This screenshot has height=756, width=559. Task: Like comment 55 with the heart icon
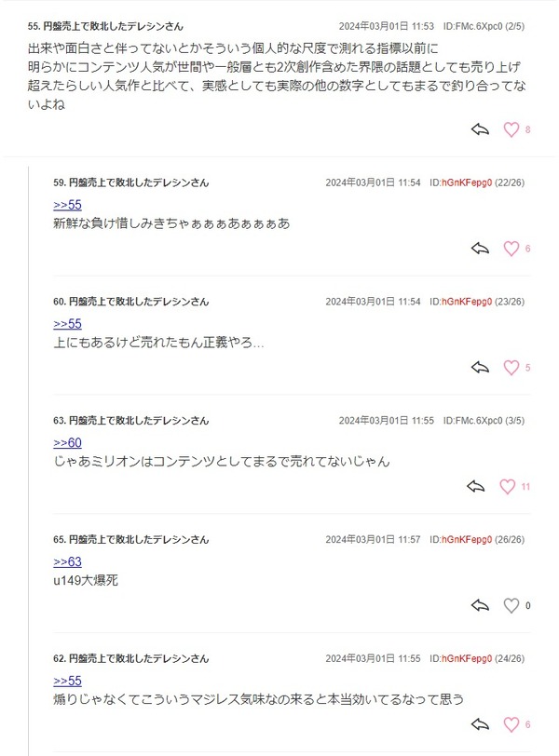pyautogui.click(x=511, y=129)
